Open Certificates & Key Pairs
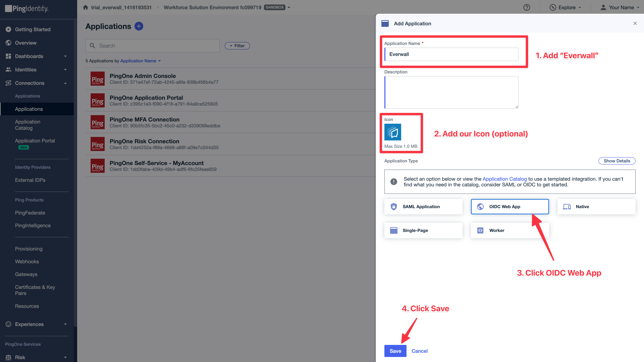644x362 pixels. coord(35,290)
